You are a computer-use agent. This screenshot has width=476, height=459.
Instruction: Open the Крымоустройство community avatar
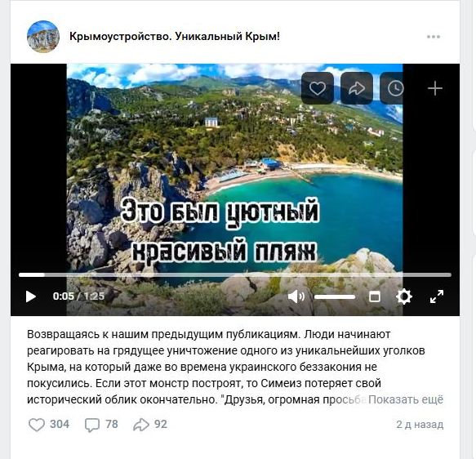click(43, 37)
